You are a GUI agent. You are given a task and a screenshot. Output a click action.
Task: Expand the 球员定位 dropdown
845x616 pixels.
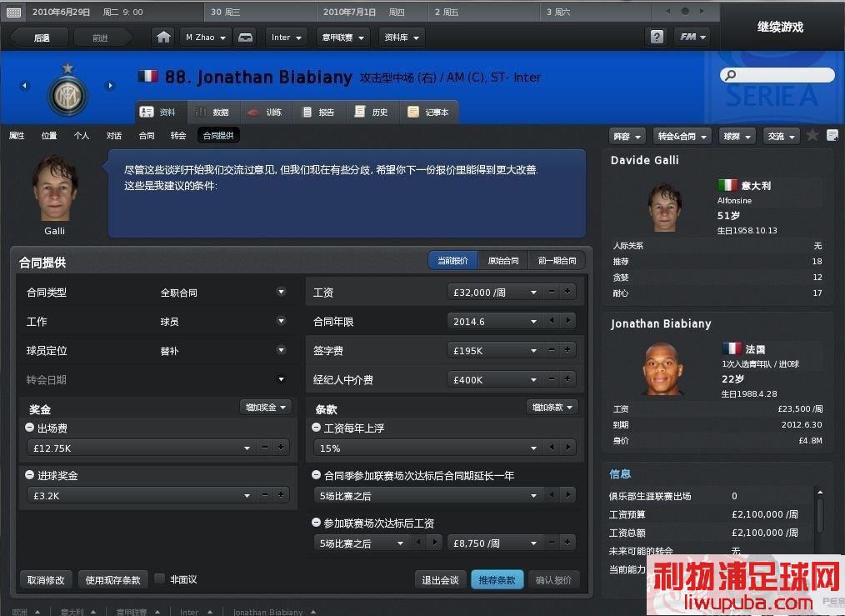click(282, 350)
